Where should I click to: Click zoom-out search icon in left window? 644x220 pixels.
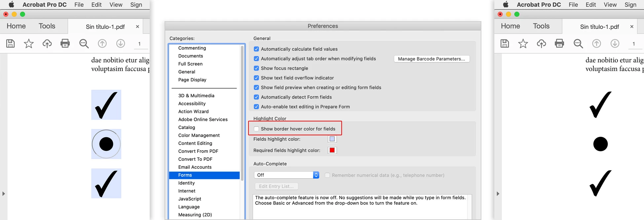pos(84,44)
